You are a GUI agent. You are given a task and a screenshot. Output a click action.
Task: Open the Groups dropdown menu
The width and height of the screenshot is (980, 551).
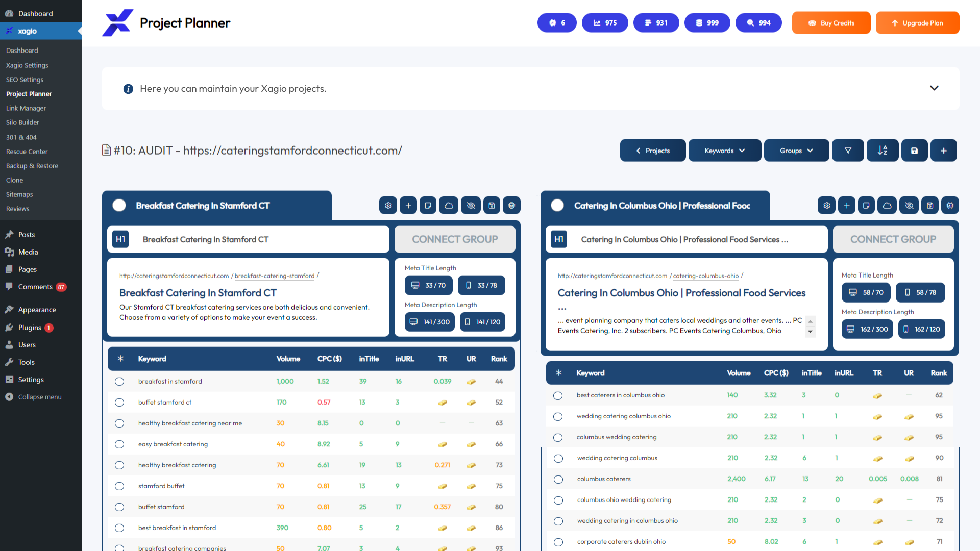[796, 150]
